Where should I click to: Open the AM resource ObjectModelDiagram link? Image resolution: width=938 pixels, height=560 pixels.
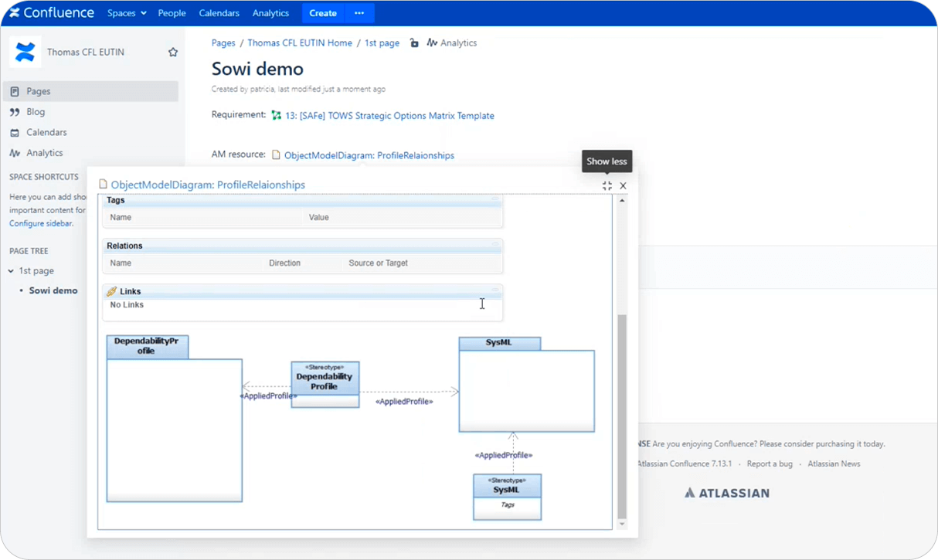pos(369,155)
